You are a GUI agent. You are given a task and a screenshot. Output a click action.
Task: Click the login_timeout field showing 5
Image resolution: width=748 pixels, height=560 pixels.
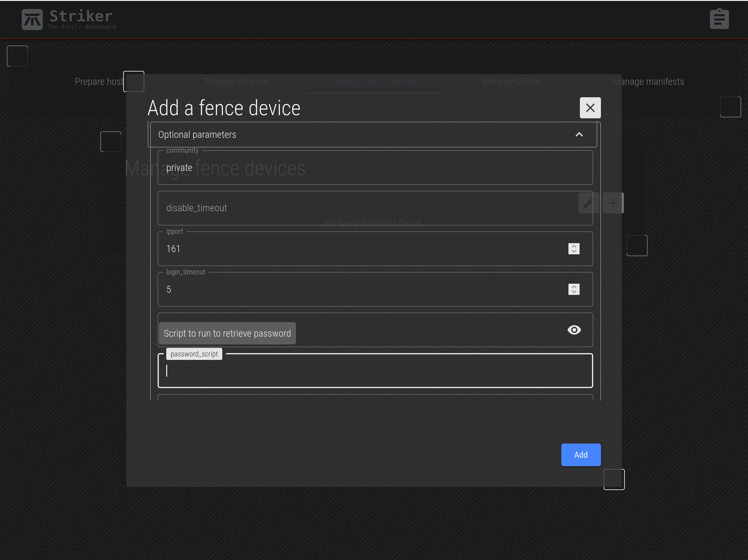click(x=375, y=289)
